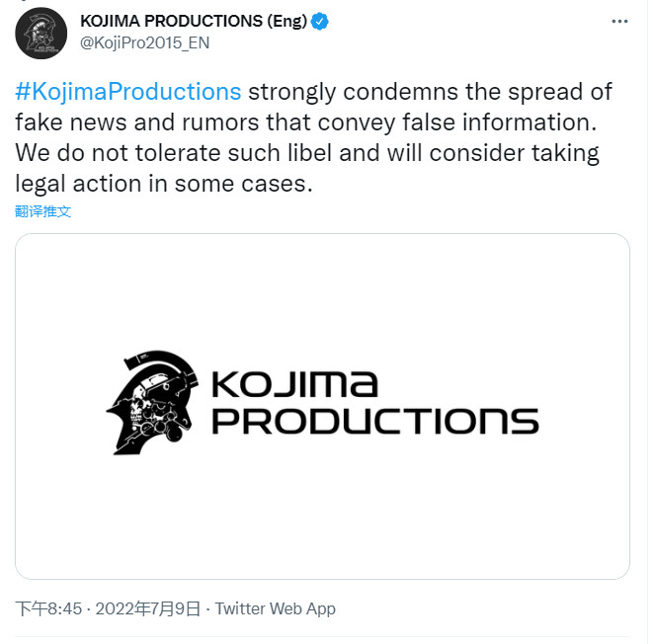Click the 翻译推文 translate tweet link

click(x=43, y=210)
